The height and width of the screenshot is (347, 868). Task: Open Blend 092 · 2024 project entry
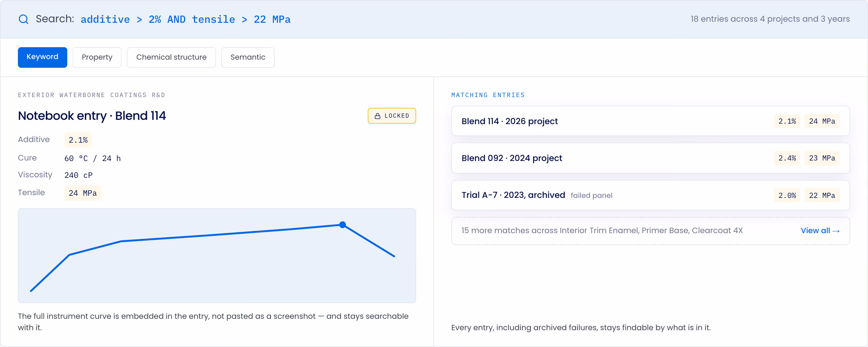[x=650, y=158]
